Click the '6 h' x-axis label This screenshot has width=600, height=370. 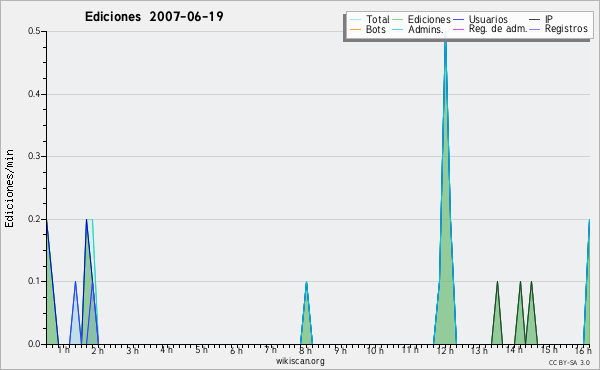coord(236,350)
